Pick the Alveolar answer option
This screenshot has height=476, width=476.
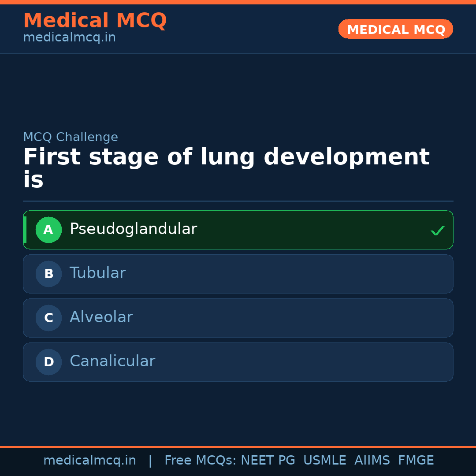[238, 318]
